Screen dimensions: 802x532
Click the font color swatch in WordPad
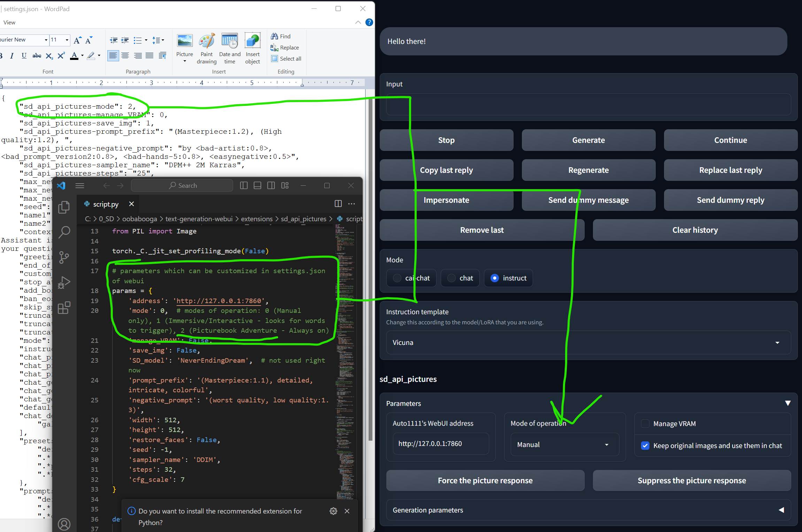(x=75, y=55)
